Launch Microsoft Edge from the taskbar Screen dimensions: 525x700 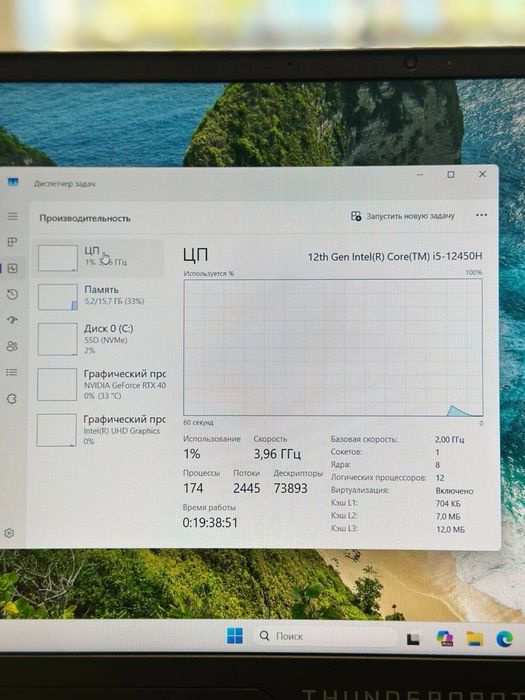504,639
